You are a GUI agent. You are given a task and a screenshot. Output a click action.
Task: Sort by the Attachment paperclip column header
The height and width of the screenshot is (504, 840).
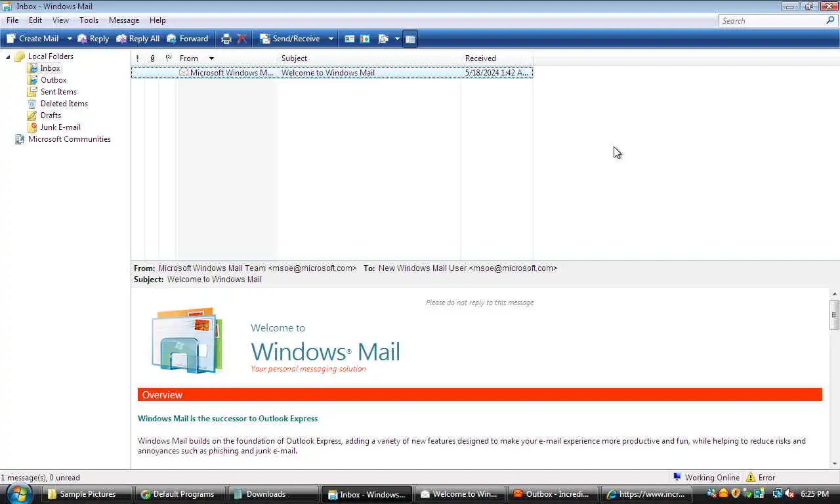pos(152,58)
